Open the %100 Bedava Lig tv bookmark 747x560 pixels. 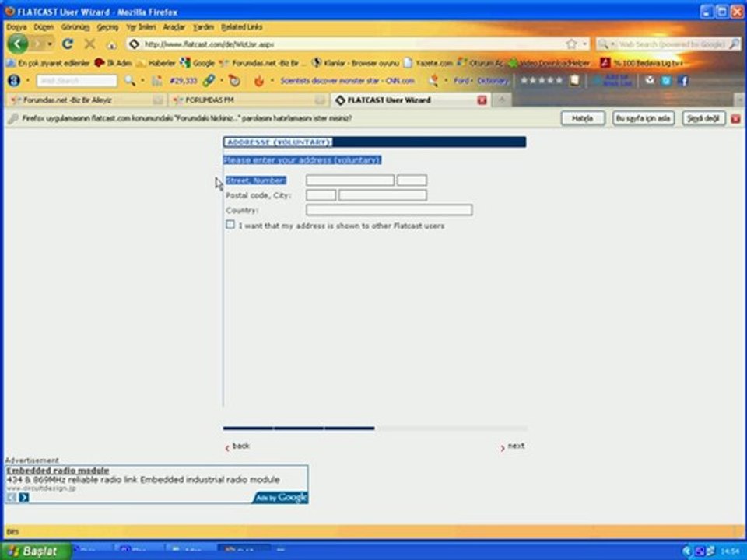tap(640, 63)
